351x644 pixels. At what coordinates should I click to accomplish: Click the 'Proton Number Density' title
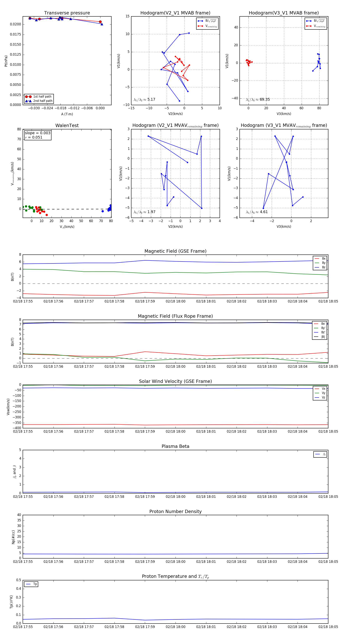click(x=175, y=511)
